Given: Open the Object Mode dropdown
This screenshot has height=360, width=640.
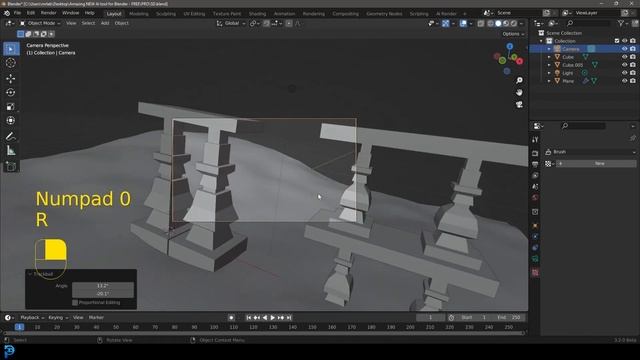Looking at the screenshot, I should coord(40,23).
